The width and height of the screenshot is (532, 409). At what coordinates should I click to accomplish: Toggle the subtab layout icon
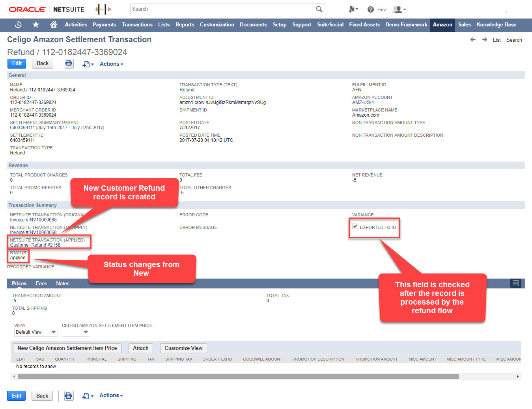515,283
